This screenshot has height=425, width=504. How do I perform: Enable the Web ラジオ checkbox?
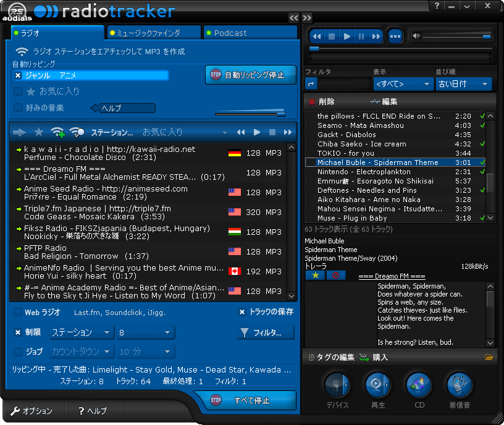18,312
